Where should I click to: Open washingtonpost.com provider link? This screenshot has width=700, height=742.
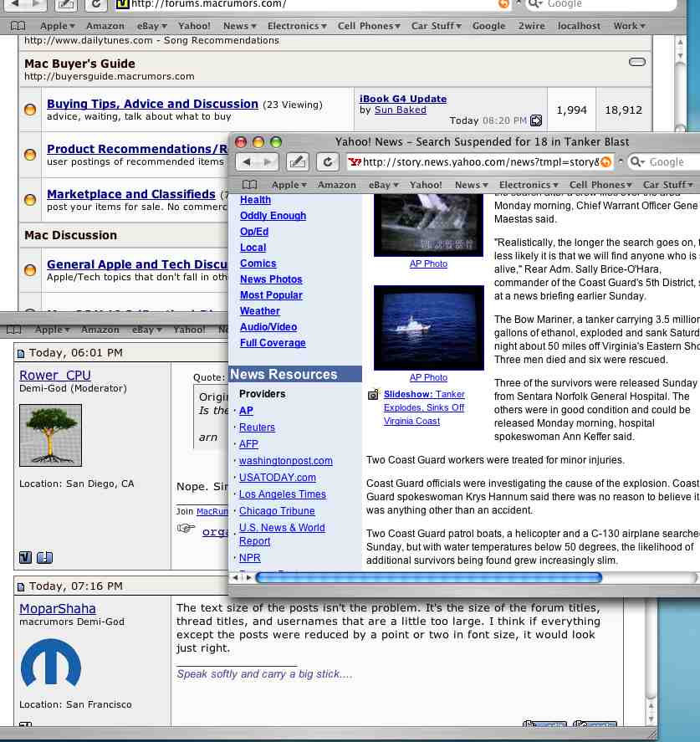(286, 460)
